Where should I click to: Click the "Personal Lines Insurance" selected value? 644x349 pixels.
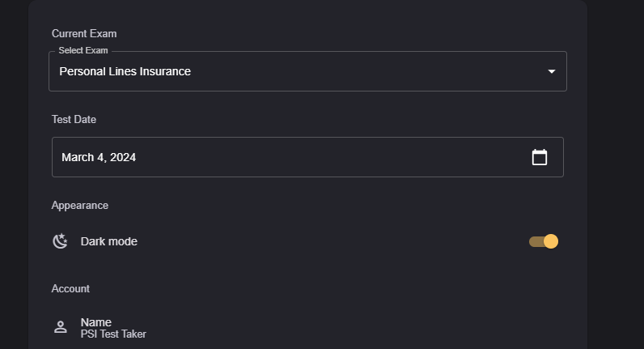125,71
